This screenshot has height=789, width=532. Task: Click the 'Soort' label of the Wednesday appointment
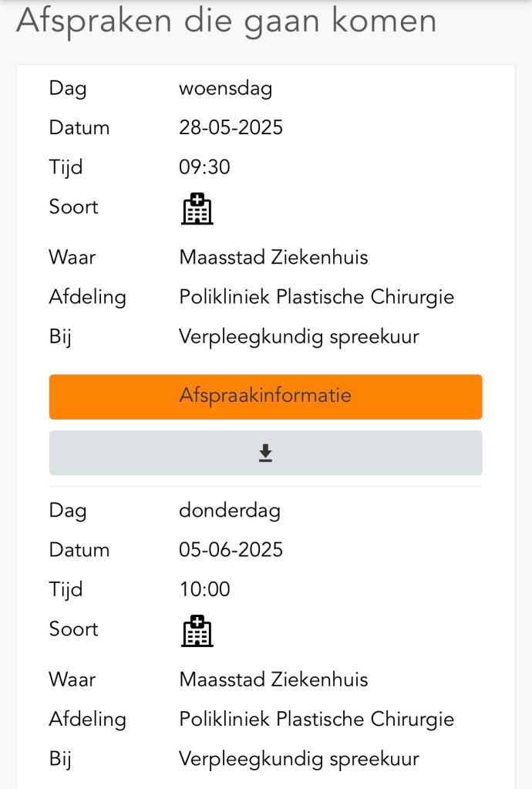click(x=73, y=207)
